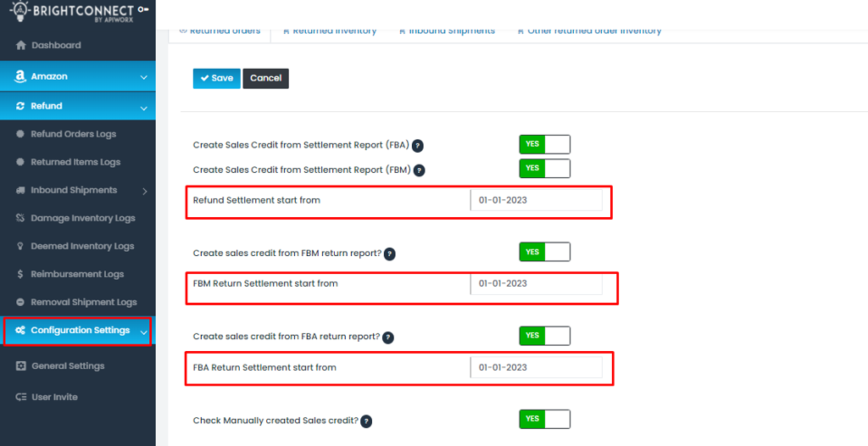Click the General Settings gear icon
The width and height of the screenshot is (868, 446).
tap(21, 366)
